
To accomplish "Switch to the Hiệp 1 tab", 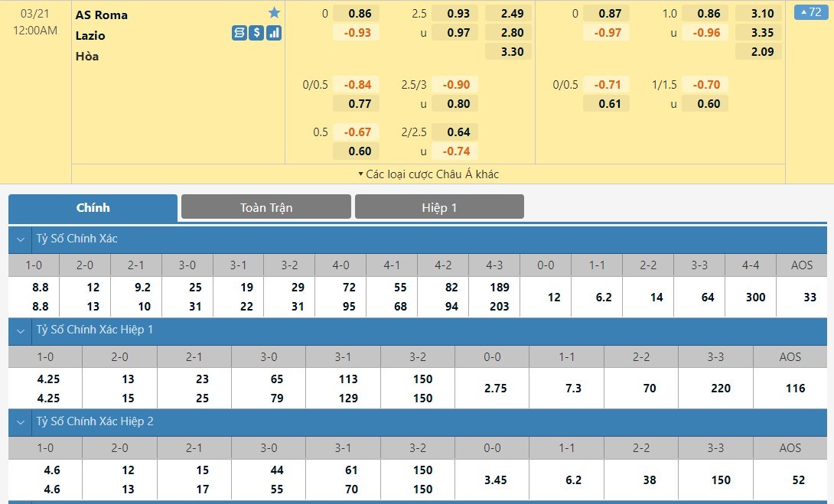I will coord(439,207).
